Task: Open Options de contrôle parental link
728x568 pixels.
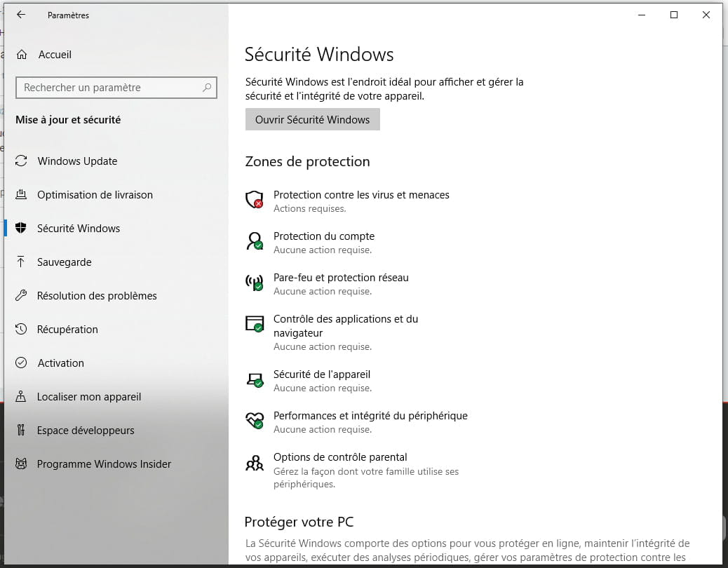Action: [x=340, y=457]
